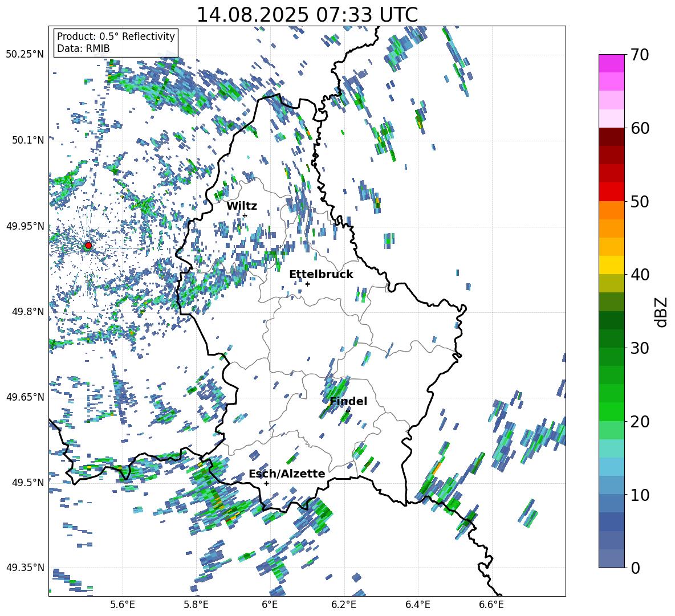Click the 49.5°N latitude tick label
675x616 pixels.
[28, 482]
